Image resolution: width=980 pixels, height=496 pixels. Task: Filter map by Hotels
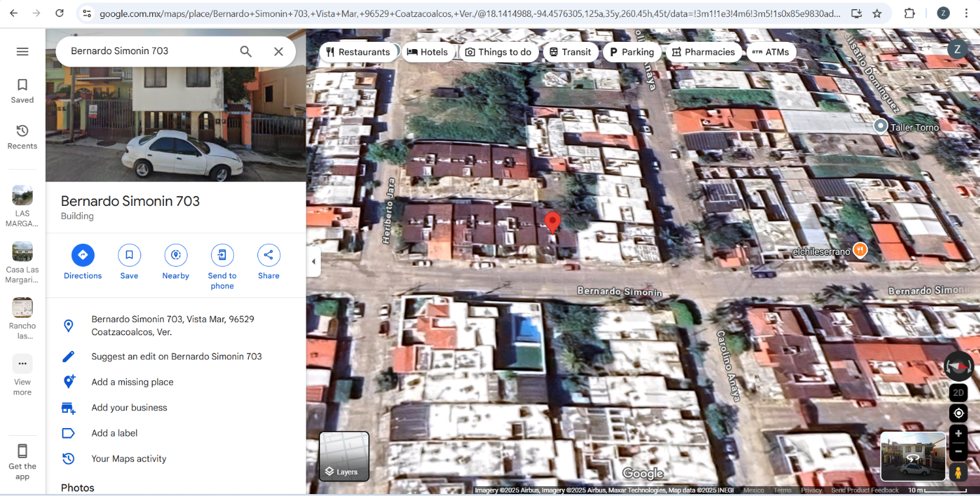tap(428, 52)
